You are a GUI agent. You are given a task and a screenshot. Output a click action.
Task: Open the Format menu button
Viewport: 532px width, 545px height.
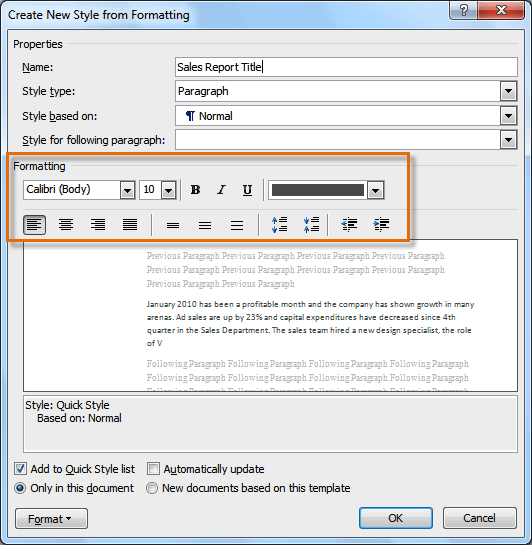pyautogui.click(x=51, y=519)
